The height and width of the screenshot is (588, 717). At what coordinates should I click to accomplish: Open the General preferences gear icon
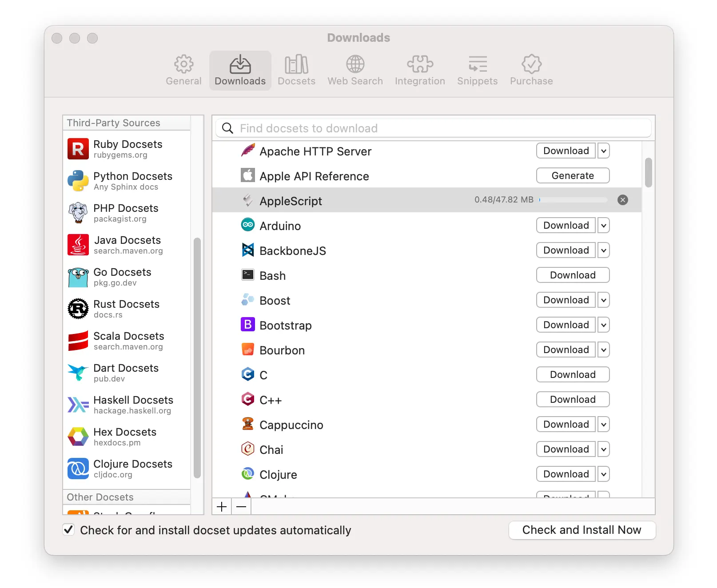coord(183,64)
